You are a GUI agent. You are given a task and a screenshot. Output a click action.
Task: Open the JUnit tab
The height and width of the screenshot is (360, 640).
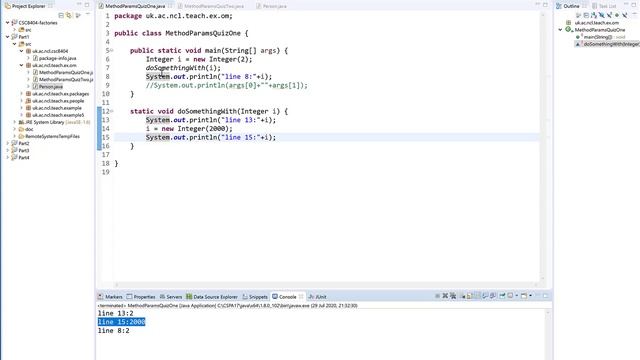318,297
